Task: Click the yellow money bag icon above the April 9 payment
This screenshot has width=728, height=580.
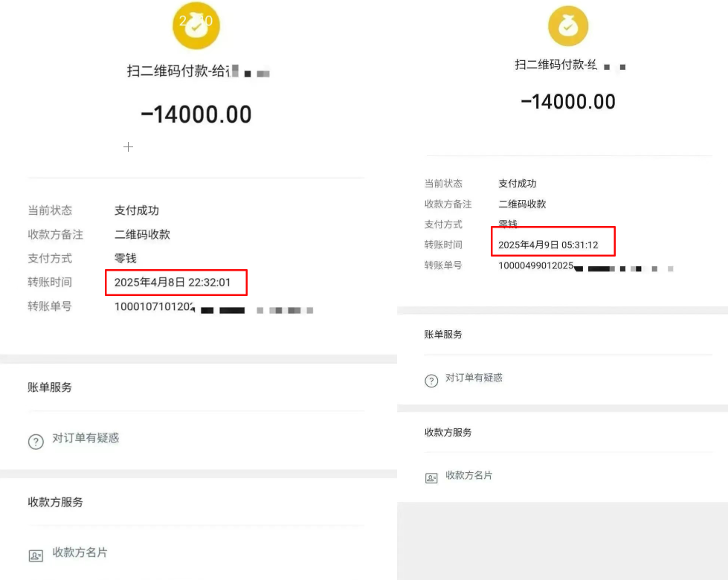Action: (x=567, y=26)
